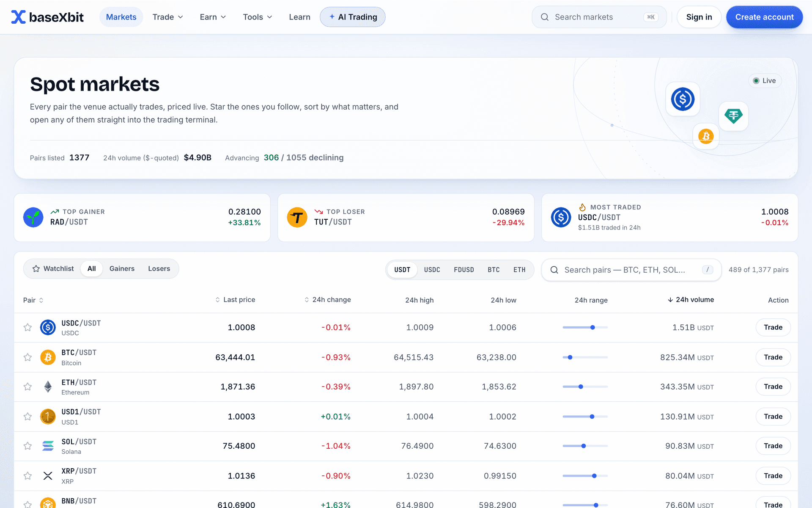This screenshot has width=812, height=508.
Task: Switch to FDUSD quote tab
Action: tap(464, 270)
